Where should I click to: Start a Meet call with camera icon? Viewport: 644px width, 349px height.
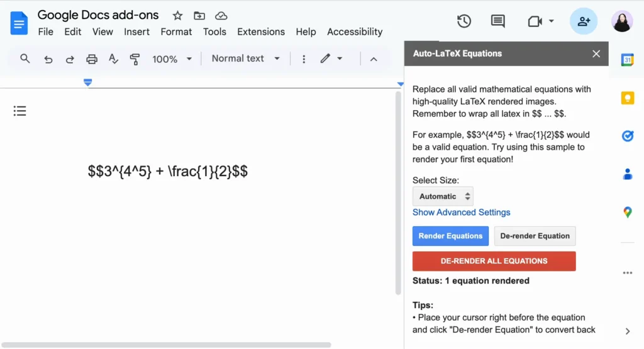pos(535,21)
